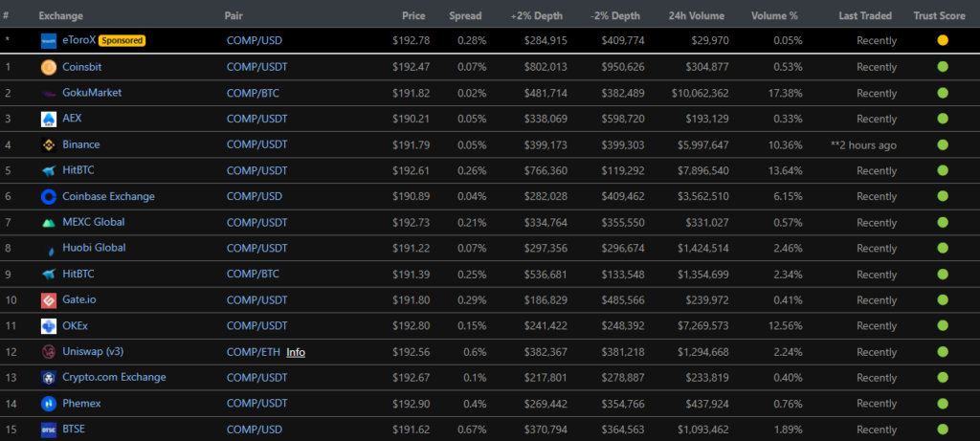This screenshot has width=980, height=441.
Task: Sort table by Exchange column header
Action: [60, 15]
